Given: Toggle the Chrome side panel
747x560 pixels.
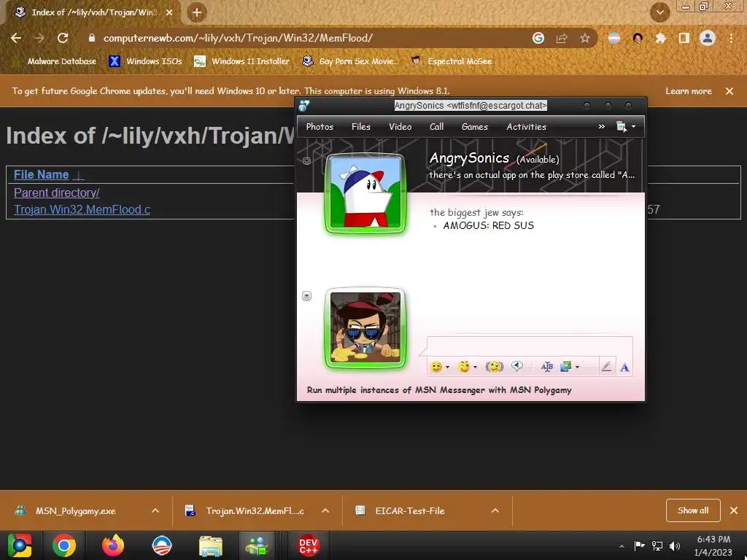Looking at the screenshot, I should (x=684, y=38).
